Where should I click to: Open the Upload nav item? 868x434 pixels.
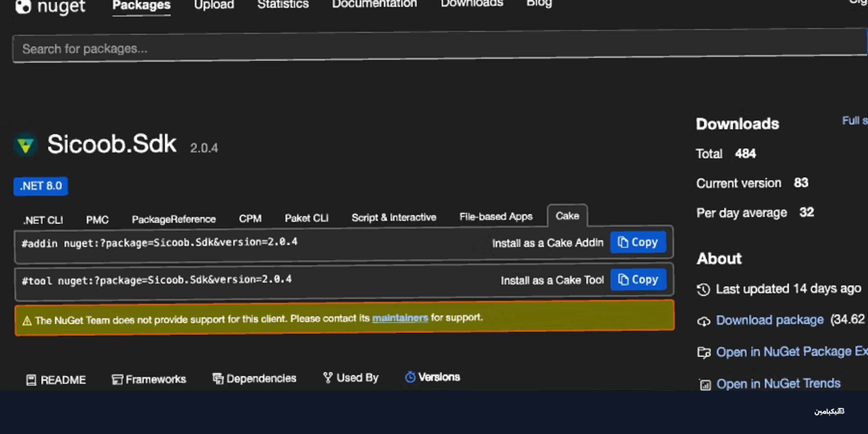(214, 5)
